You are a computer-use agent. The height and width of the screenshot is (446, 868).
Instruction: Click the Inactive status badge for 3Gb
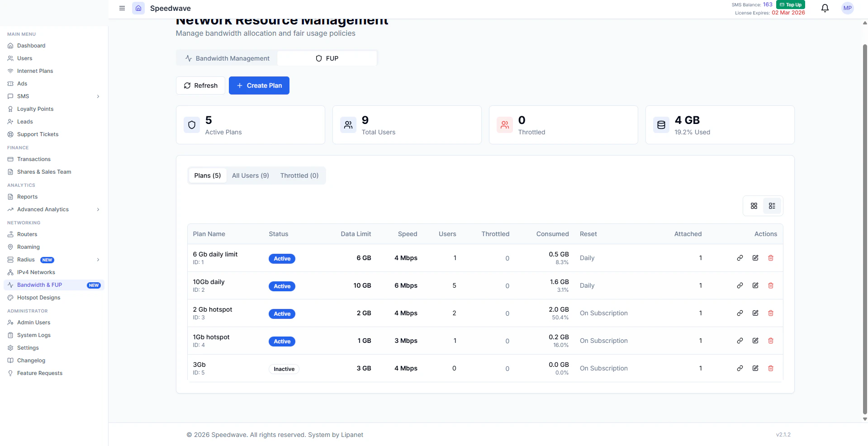(x=284, y=369)
